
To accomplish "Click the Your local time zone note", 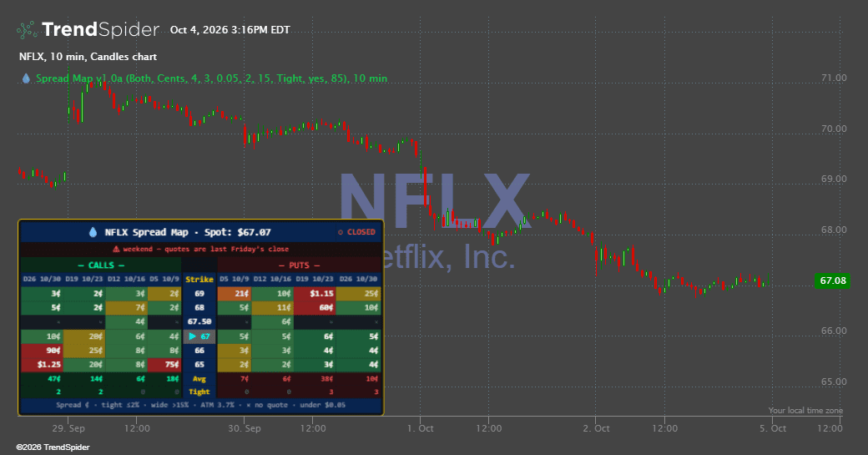I will pos(805,411).
